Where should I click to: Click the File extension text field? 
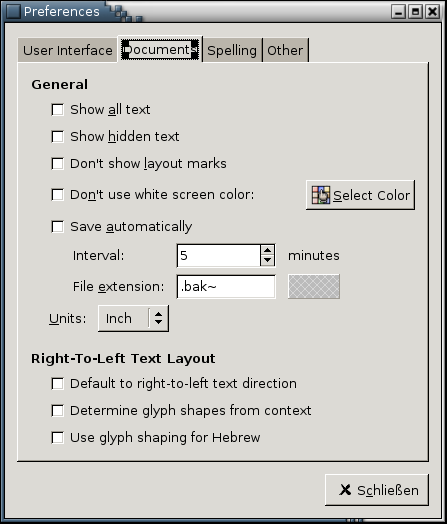point(226,286)
